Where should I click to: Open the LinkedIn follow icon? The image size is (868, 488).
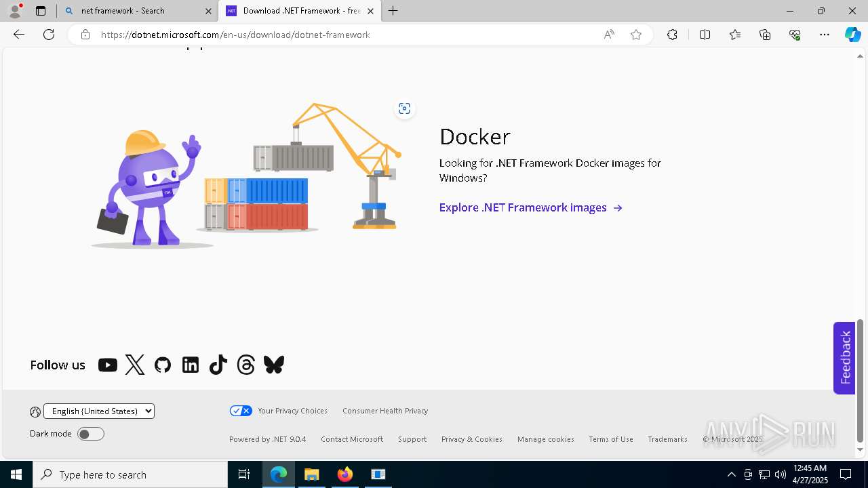click(191, 365)
